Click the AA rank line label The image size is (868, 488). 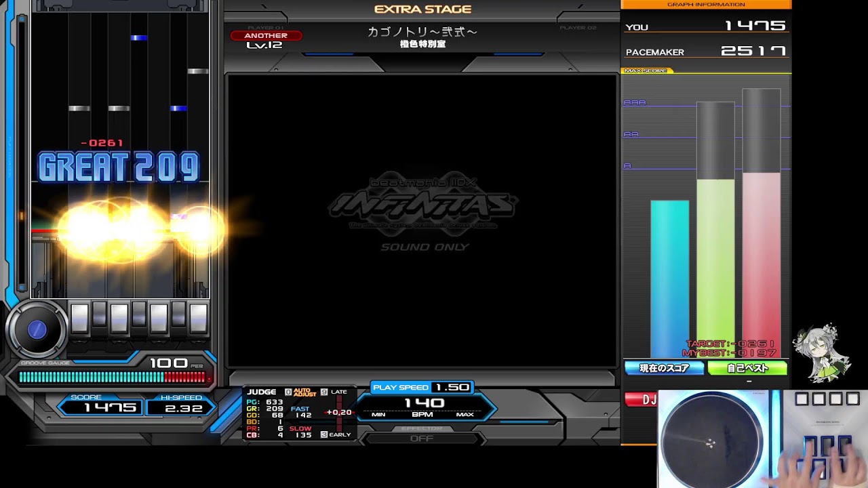[631, 134]
